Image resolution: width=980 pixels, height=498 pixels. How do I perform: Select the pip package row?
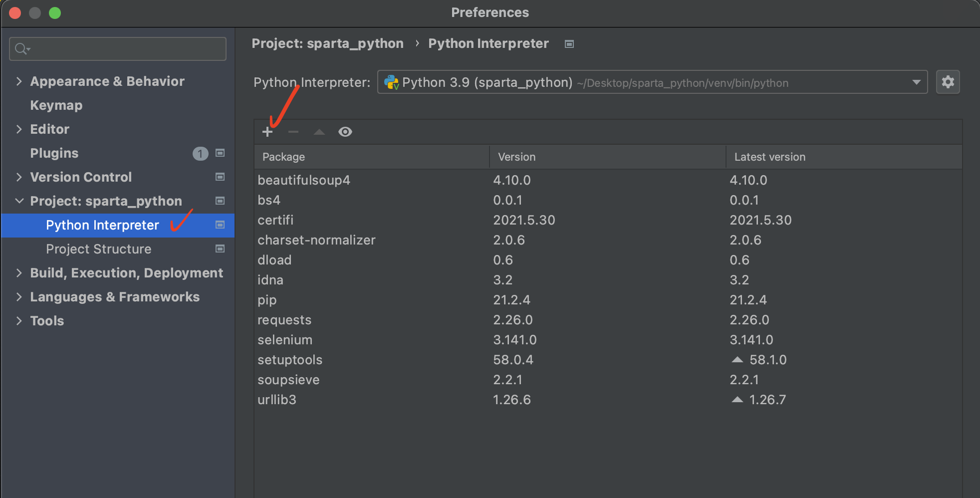(x=608, y=300)
